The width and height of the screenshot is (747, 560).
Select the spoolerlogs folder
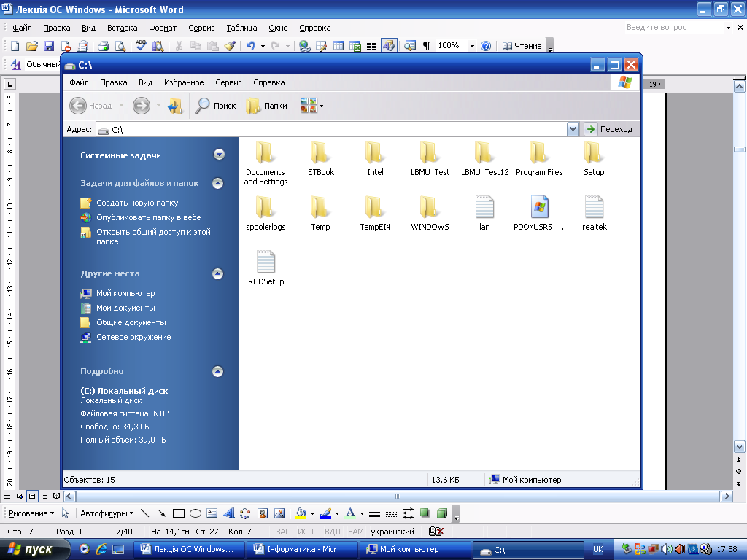(x=266, y=214)
